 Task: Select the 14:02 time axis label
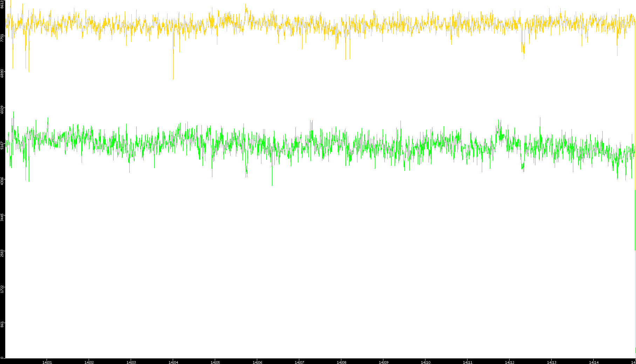pyautogui.click(x=89, y=362)
